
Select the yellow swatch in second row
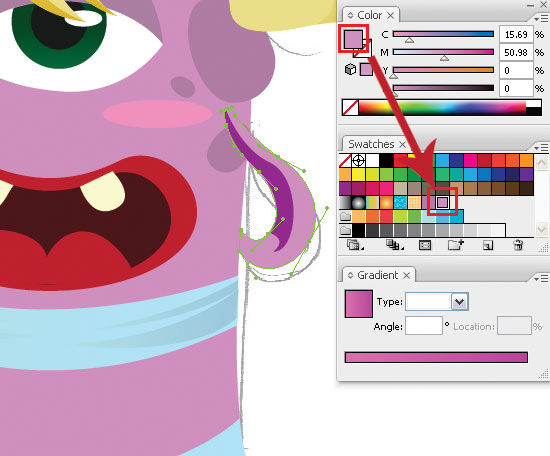point(358,174)
